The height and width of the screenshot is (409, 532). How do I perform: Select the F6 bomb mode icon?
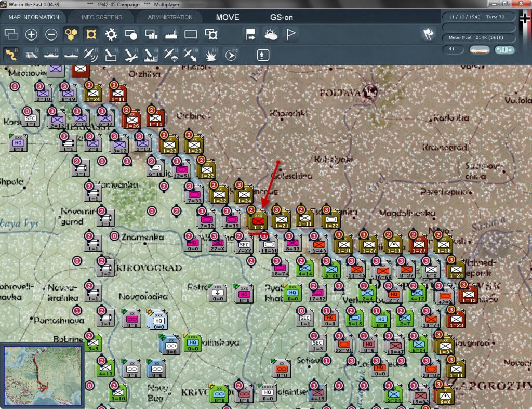click(111, 55)
